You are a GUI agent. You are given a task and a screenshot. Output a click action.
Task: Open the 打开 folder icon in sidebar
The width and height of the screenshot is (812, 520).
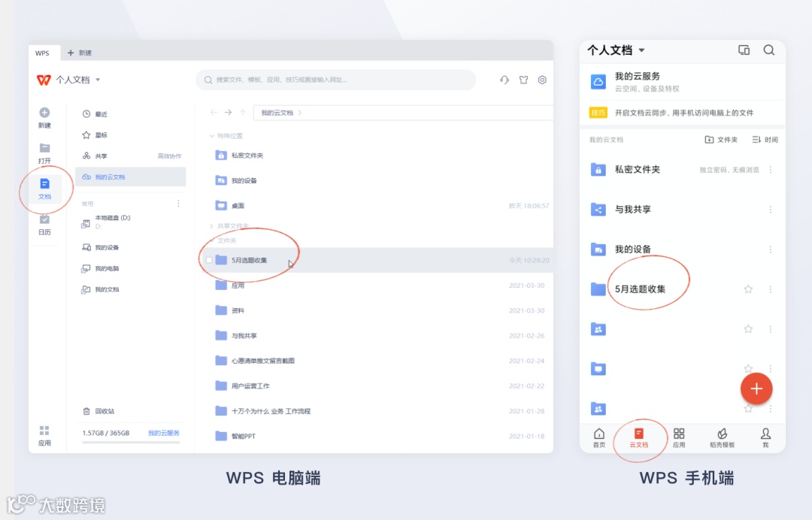pyautogui.click(x=44, y=148)
